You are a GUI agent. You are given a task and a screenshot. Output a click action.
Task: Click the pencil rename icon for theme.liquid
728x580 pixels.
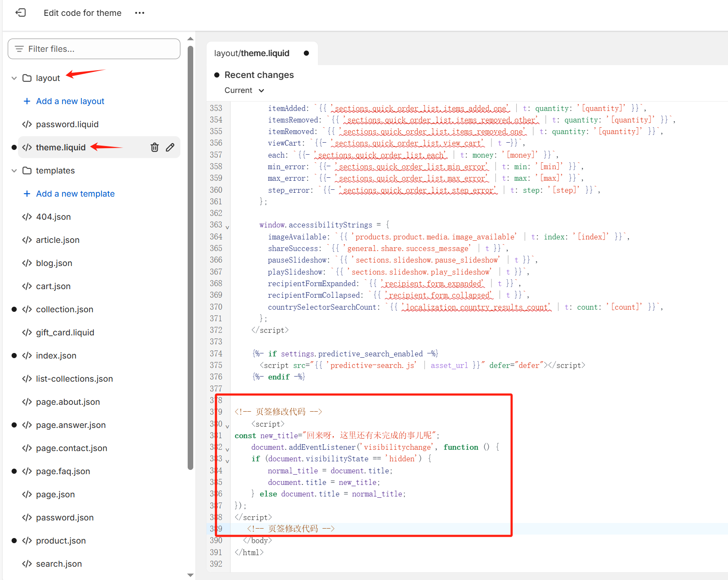pos(170,147)
